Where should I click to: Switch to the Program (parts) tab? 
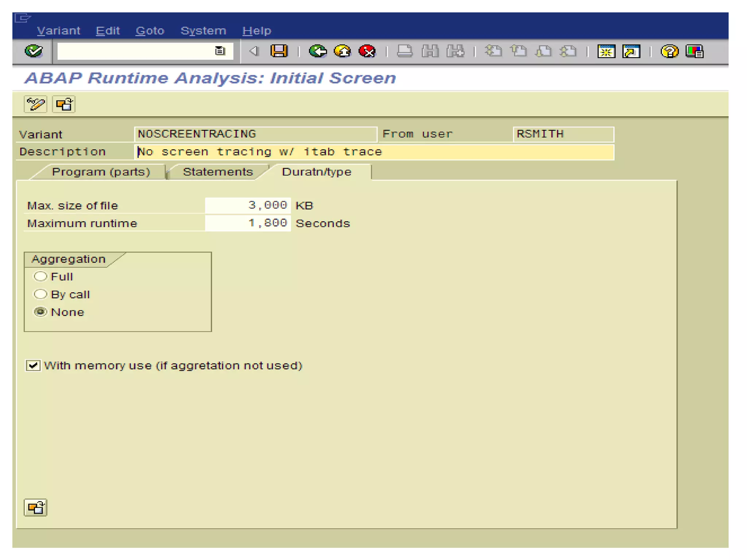point(101,172)
